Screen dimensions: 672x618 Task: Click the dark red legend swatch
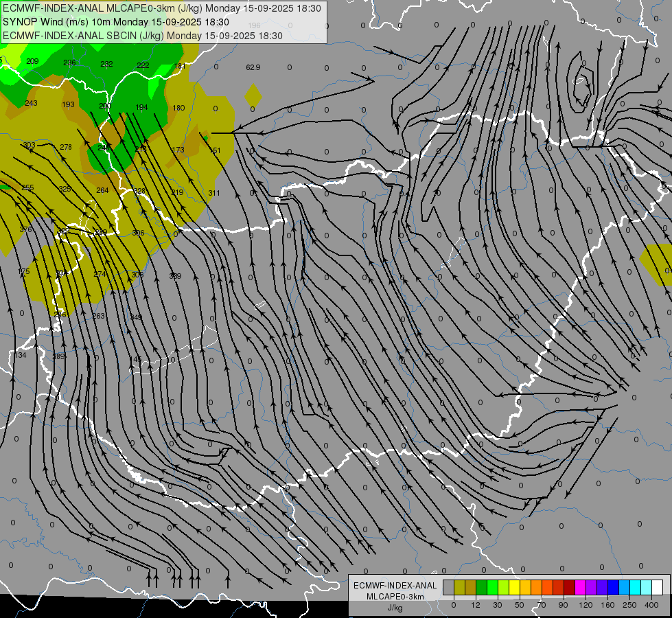(570, 587)
